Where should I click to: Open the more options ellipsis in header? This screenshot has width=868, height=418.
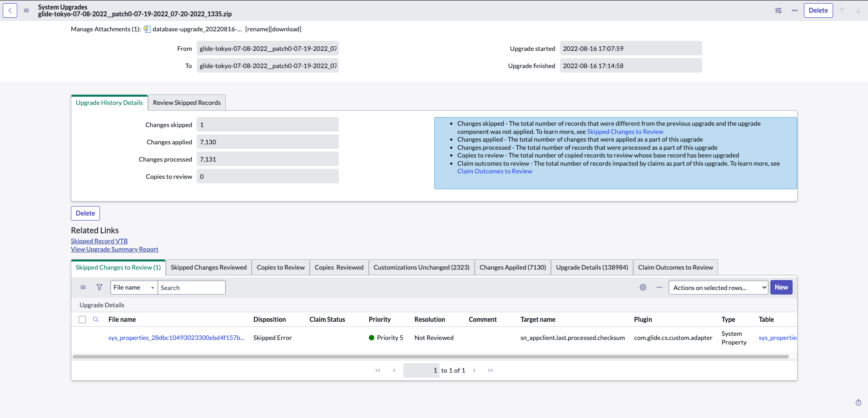click(794, 10)
